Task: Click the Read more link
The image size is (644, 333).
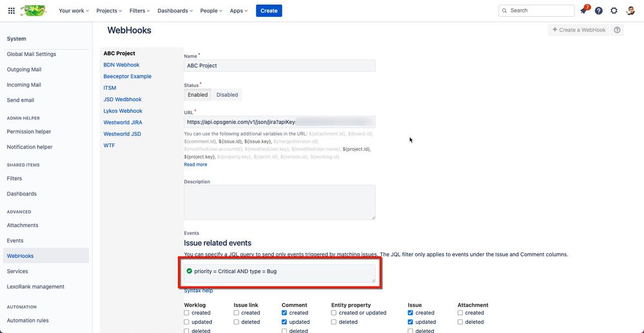Action: coord(195,165)
